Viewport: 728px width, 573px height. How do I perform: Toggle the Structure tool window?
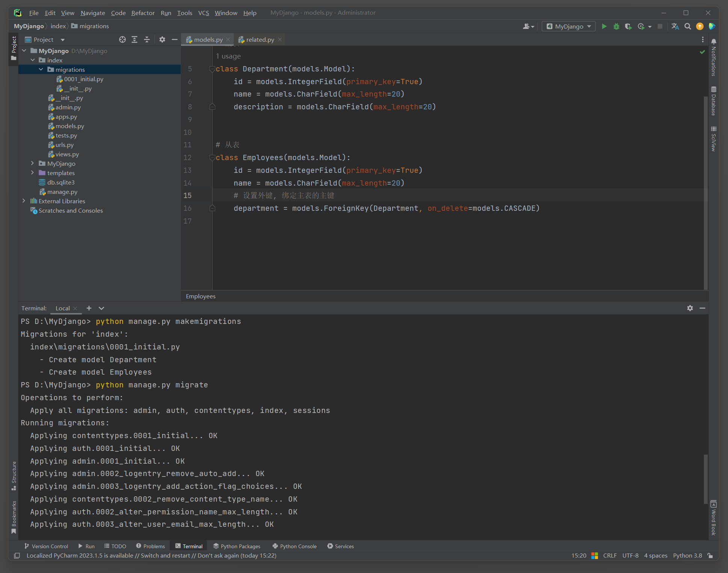click(x=14, y=475)
